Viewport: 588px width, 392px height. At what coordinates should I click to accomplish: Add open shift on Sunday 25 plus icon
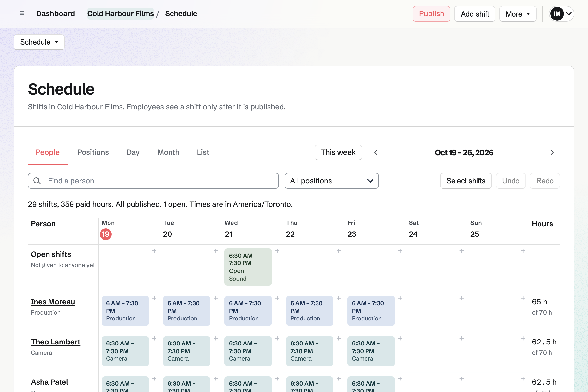click(x=523, y=251)
